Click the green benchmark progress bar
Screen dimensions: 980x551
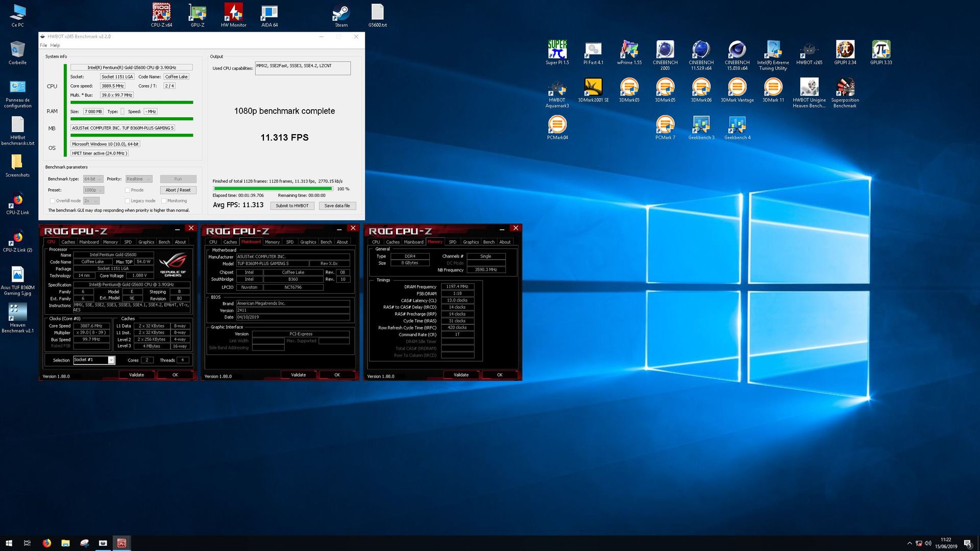click(x=273, y=189)
